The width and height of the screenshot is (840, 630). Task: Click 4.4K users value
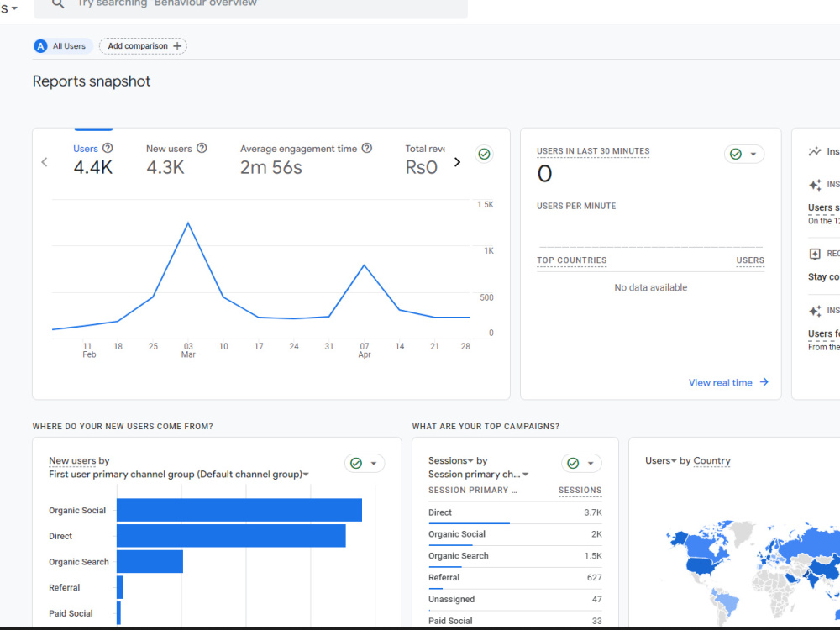click(93, 168)
